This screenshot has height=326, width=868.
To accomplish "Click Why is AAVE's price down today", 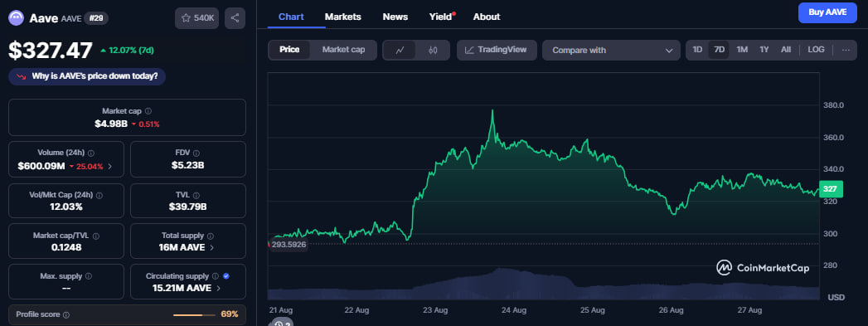I will coord(87,76).
